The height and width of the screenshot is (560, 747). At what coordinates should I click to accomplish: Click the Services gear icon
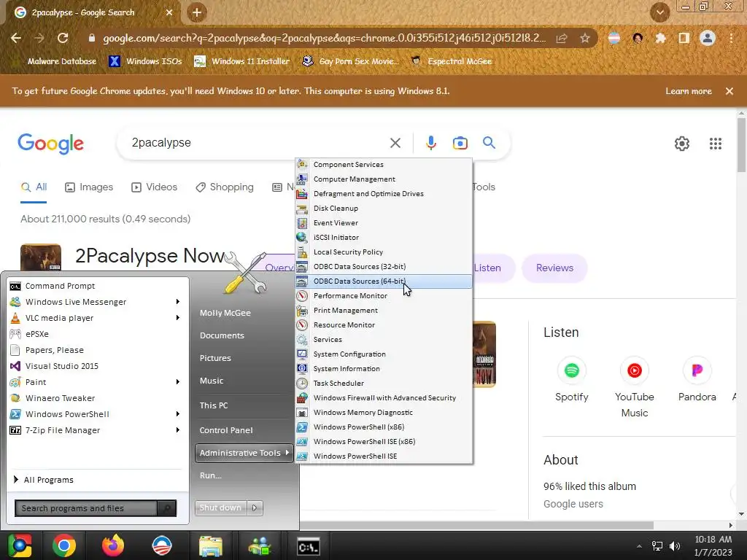click(302, 340)
